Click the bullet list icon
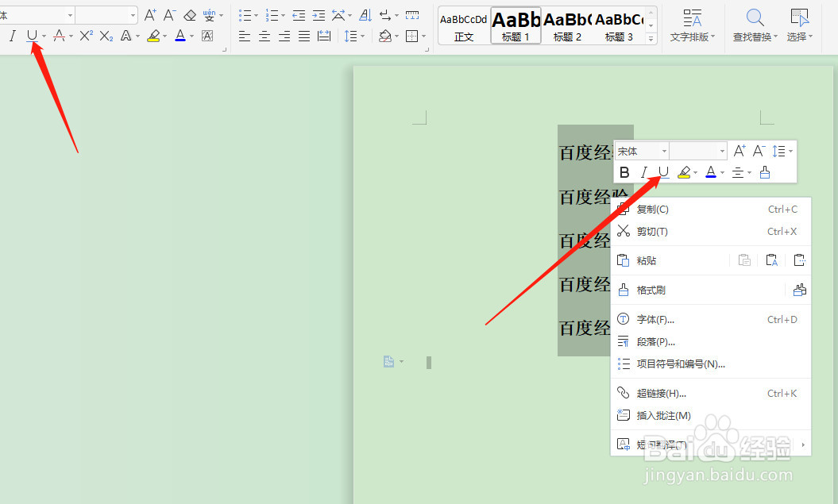Viewport: 838px width, 504px height. 245,16
